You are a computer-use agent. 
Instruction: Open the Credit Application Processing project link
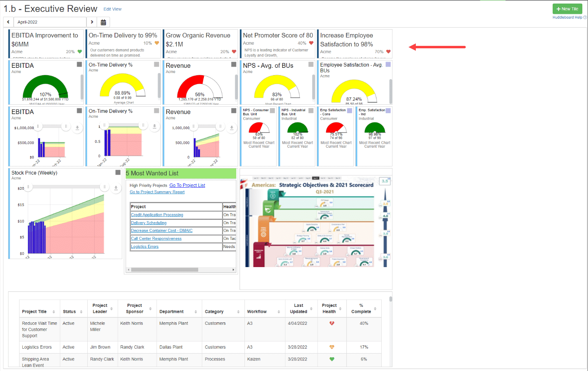click(157, 215)
